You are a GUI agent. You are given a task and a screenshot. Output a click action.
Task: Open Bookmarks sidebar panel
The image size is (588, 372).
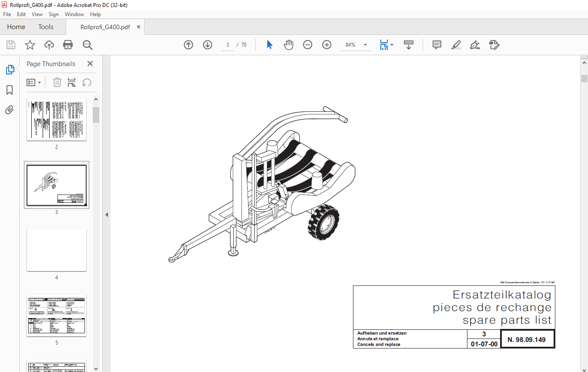[x=10, y=90]
